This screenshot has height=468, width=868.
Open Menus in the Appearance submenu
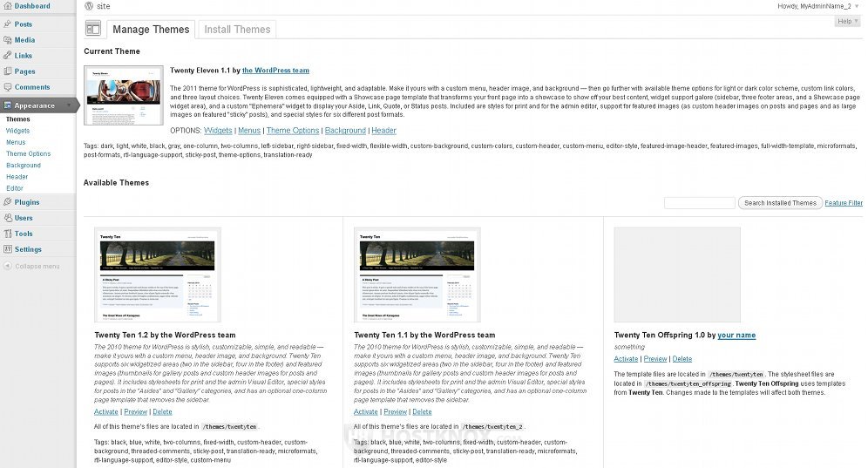(x=16, y=142)
